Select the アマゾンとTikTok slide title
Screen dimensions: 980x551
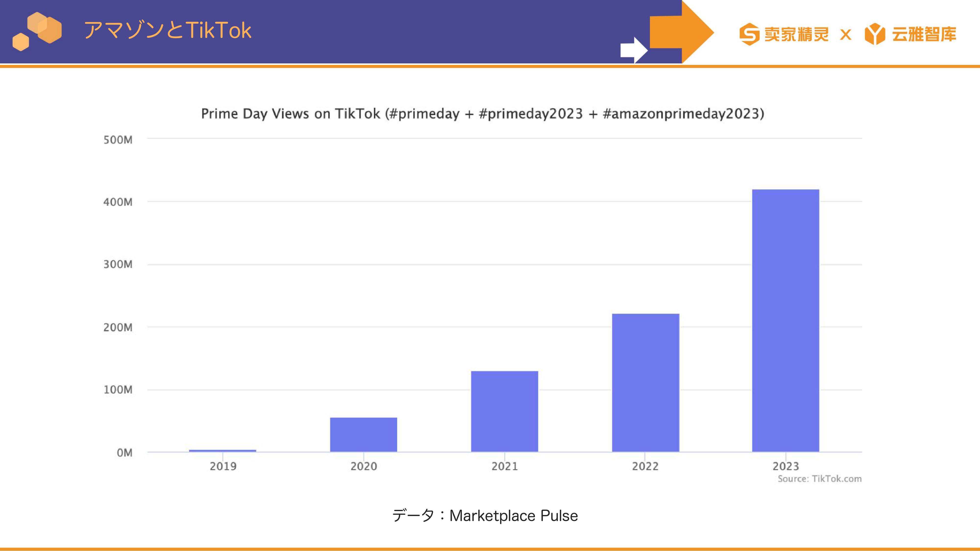pos(167,30)
